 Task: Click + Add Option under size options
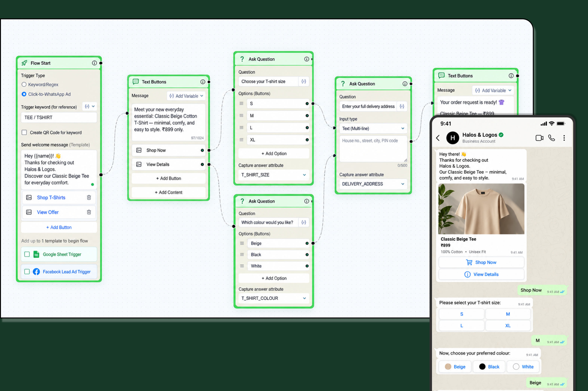point(274,154)
